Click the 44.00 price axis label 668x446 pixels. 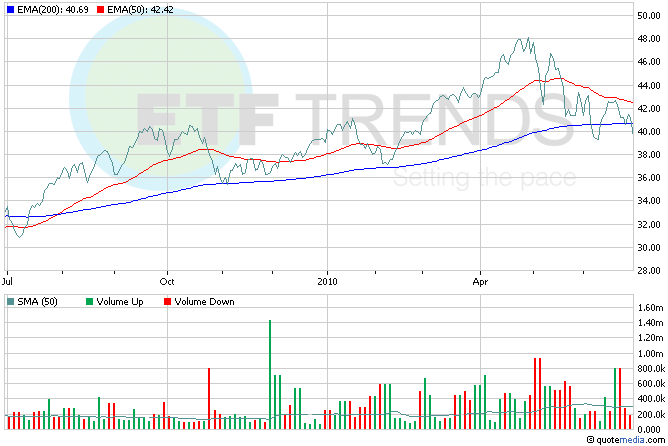point(649,86)
